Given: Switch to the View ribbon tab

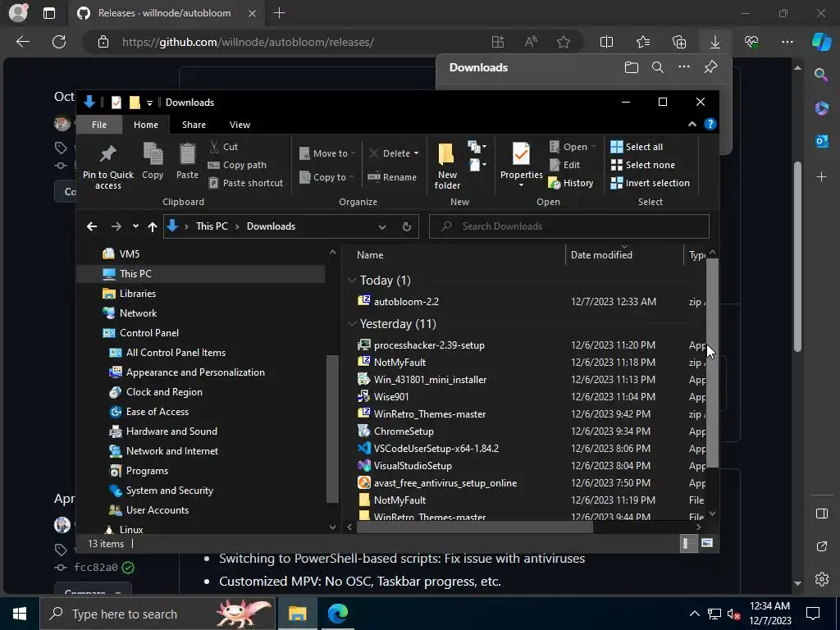Looking at the screenshot, I should coord(240,125).
